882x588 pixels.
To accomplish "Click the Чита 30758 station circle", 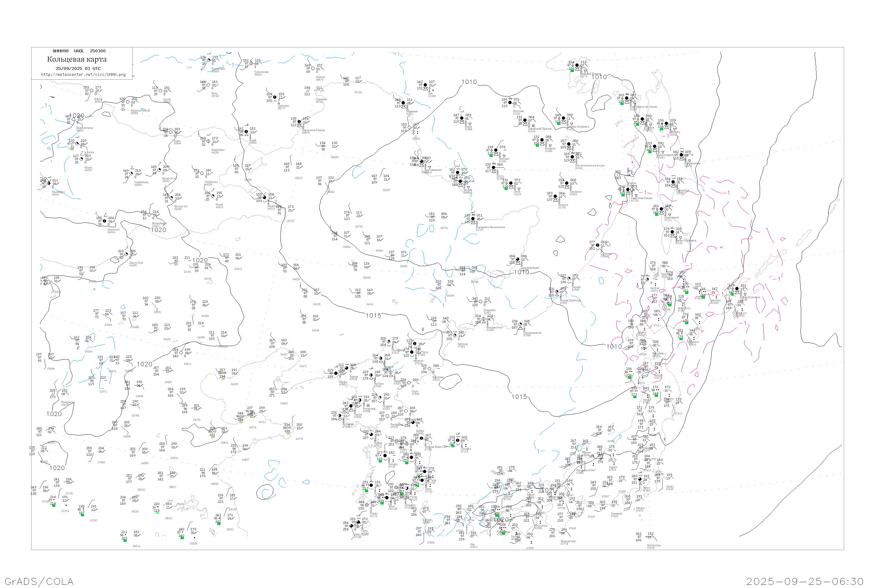I will click(208, 85).
